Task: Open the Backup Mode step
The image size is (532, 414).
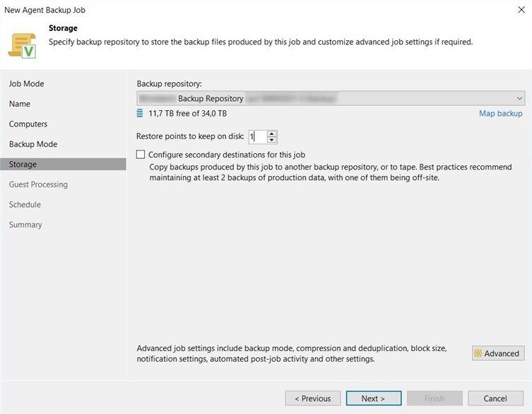Action: pos(33,144)
